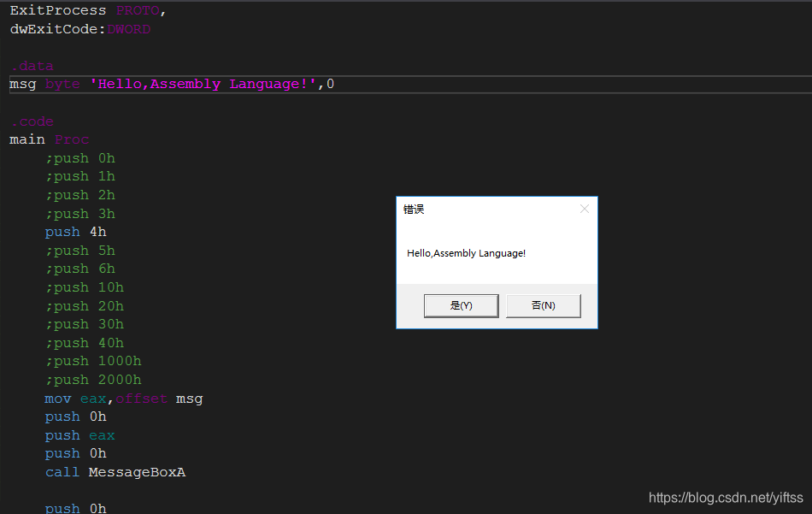The width and height of the screenshot is (812, 514).
Task: Click the commented ';push 1000h' line
Action: pyautogui.click(x=93, y=361)
